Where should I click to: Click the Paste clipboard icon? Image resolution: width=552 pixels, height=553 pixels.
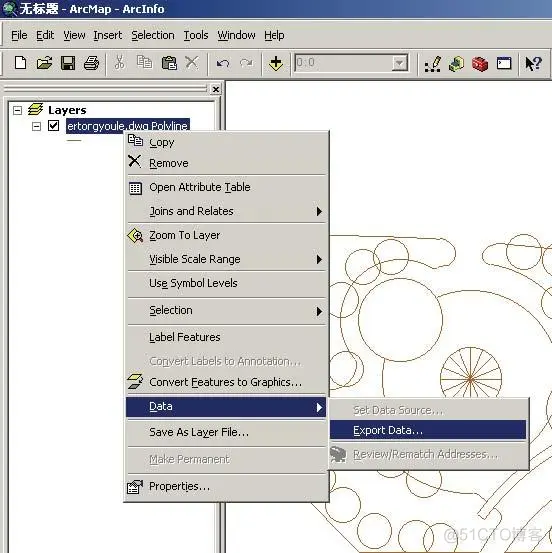coord(169,63)
